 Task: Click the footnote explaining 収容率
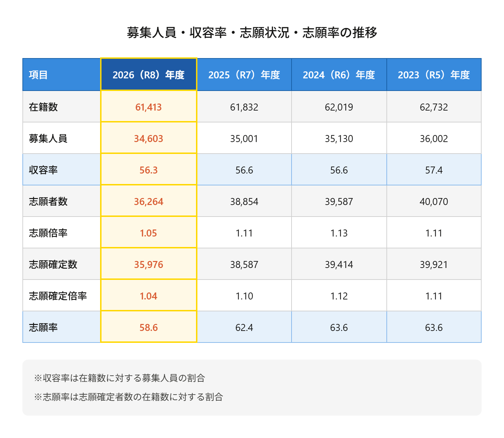[x=119, y=378]
